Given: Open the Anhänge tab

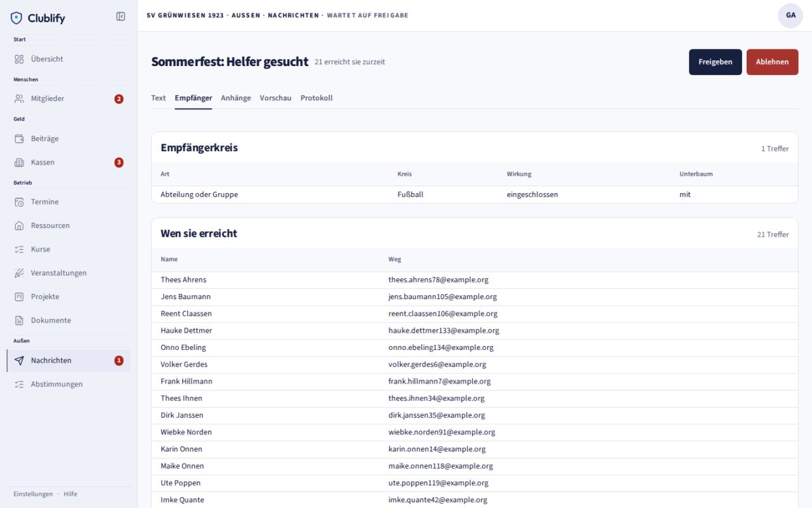Looking at the screenshot, I should 236,98.
